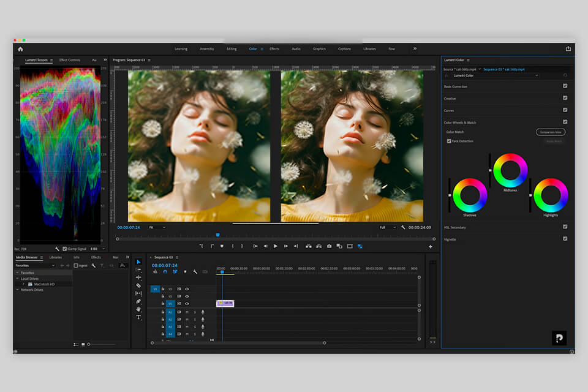Image resolution: width=588 pixels, height=392 pixels.
Task: Switch to the Editing workspace tab
Action: [231, 49]
